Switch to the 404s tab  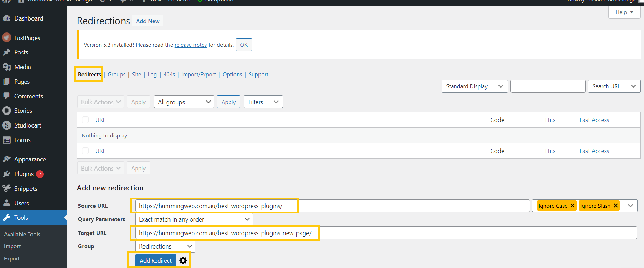[x=169, y=75]
